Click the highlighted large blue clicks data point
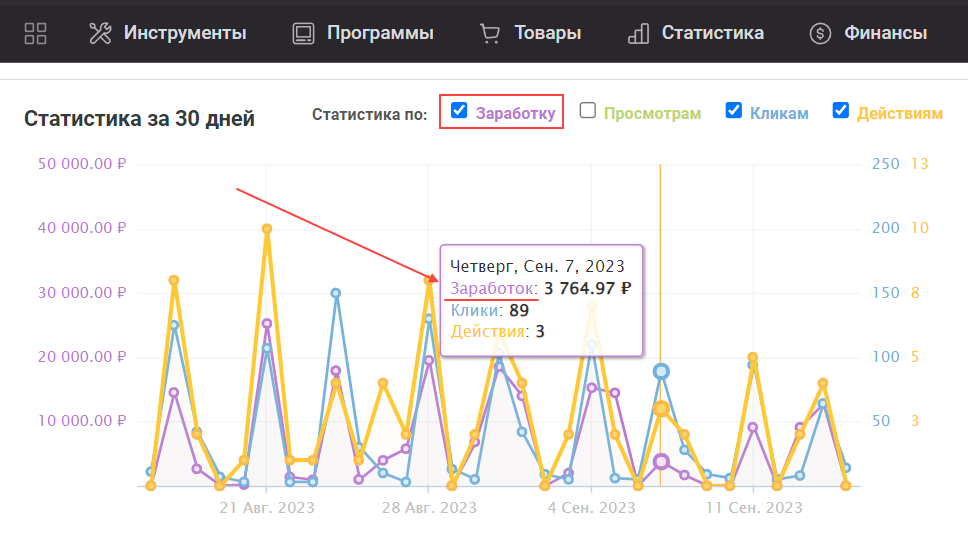Screen dimensions: 968x533 pos(661,371)
